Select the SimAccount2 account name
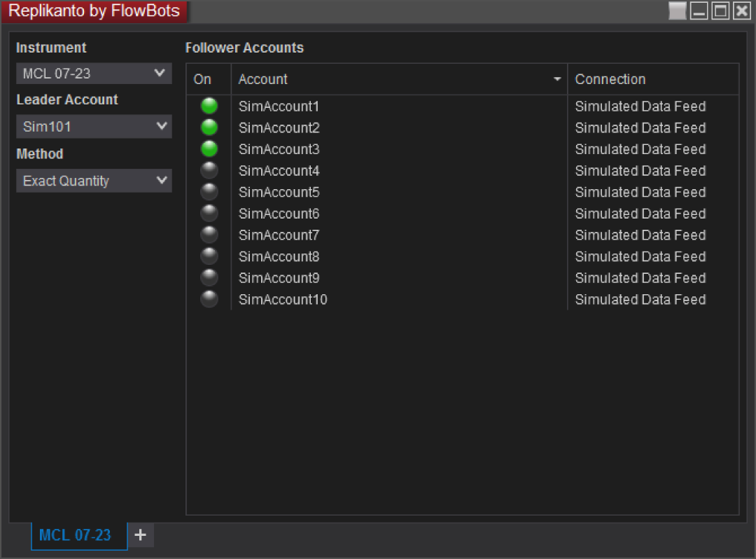 (279, 127)
